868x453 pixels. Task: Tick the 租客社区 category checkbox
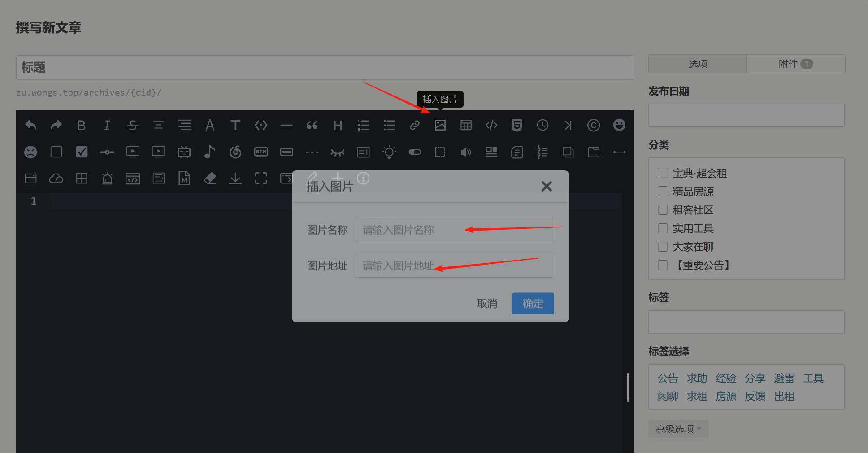point(663,210)
